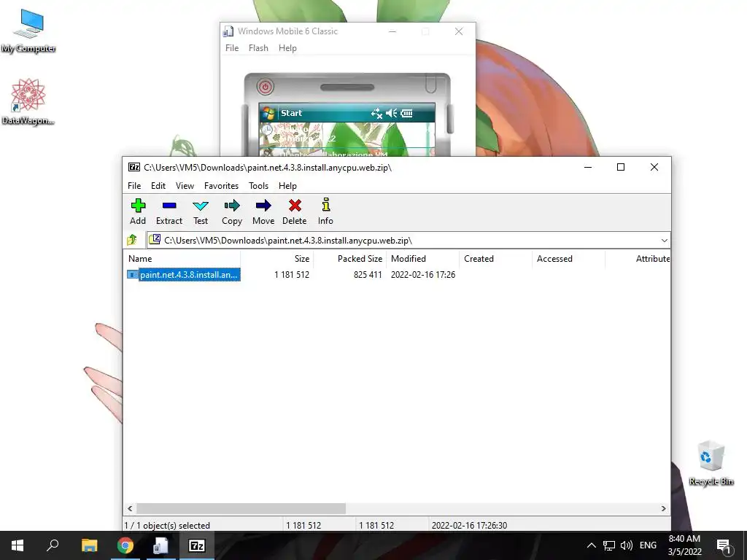Click the horizontal scrollbar thumb

pos(241,508)
